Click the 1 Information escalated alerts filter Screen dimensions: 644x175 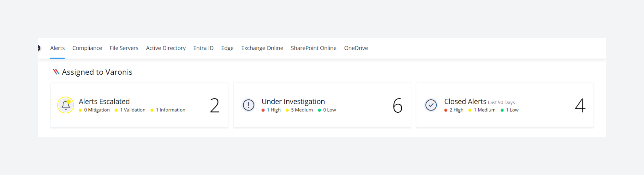pyautogui.click(x=170, y=110)
